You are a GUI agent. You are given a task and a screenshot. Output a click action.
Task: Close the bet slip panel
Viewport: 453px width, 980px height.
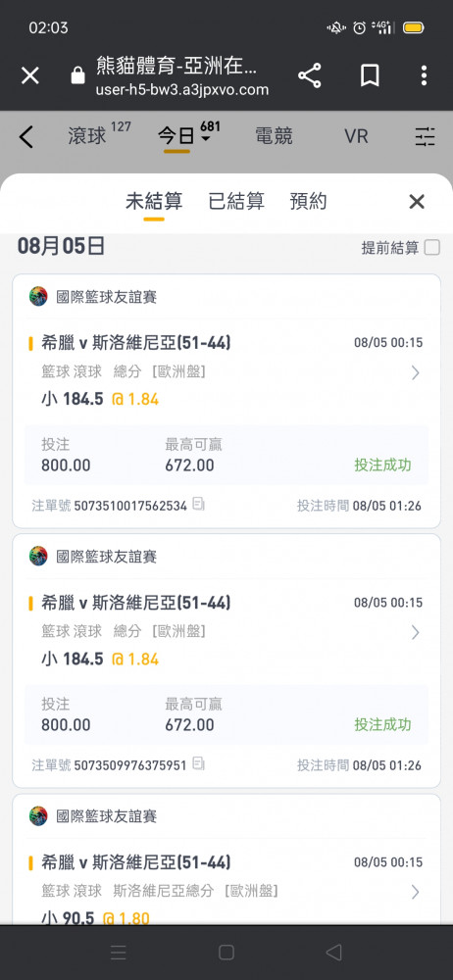(417, 201)
